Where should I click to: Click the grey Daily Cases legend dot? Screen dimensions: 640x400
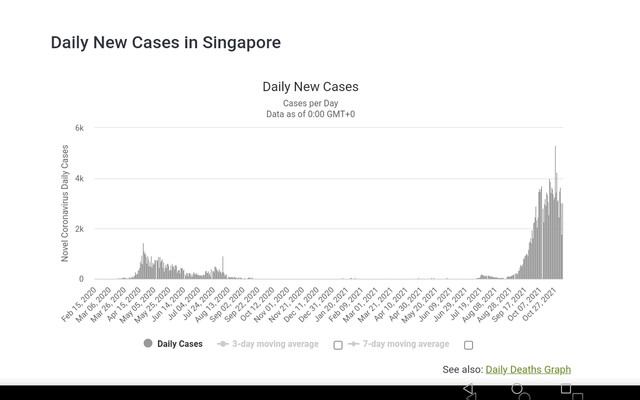click(x=148, y=344)
